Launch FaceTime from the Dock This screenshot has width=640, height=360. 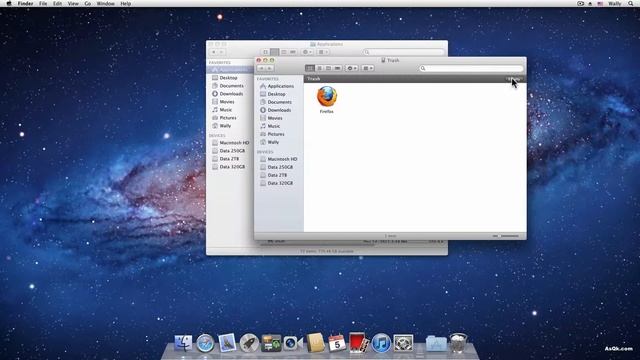pos(293,343)
